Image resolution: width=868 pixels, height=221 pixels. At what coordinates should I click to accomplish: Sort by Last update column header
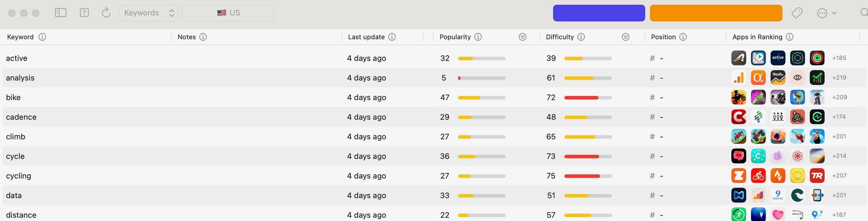(366, 37)
